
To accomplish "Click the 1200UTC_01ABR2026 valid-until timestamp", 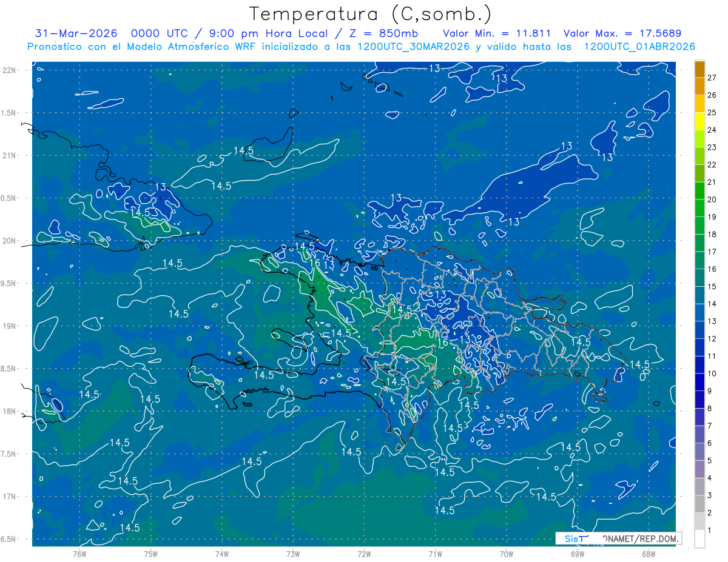I will click(x=639, y=47).
